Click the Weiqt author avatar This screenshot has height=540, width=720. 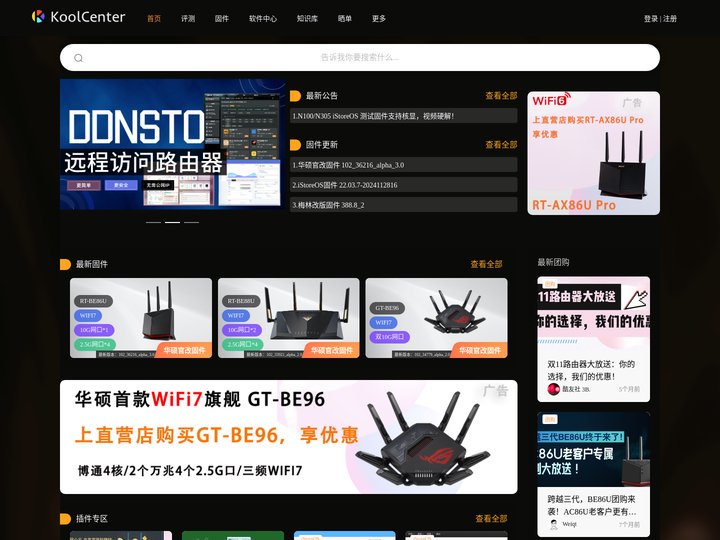[x=554, y=523]
